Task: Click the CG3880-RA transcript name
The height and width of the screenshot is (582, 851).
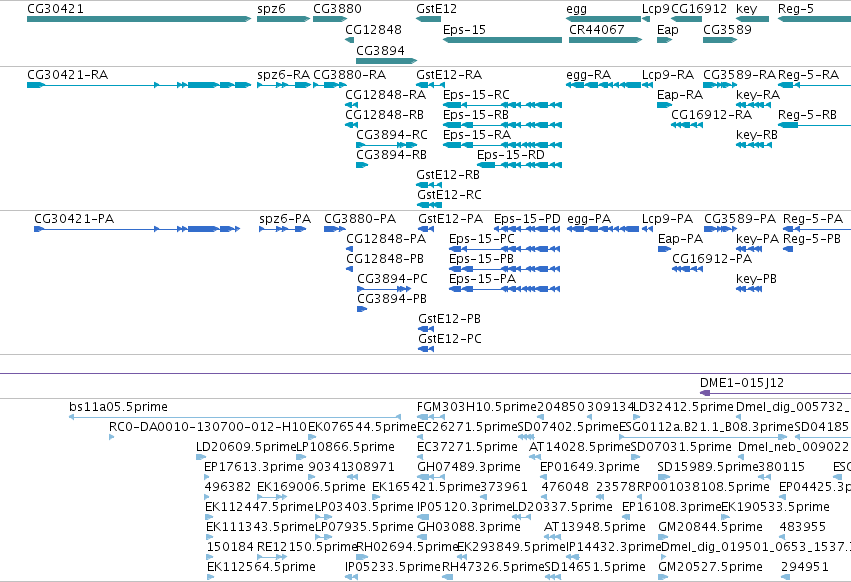Action: [x=350, y=75]
